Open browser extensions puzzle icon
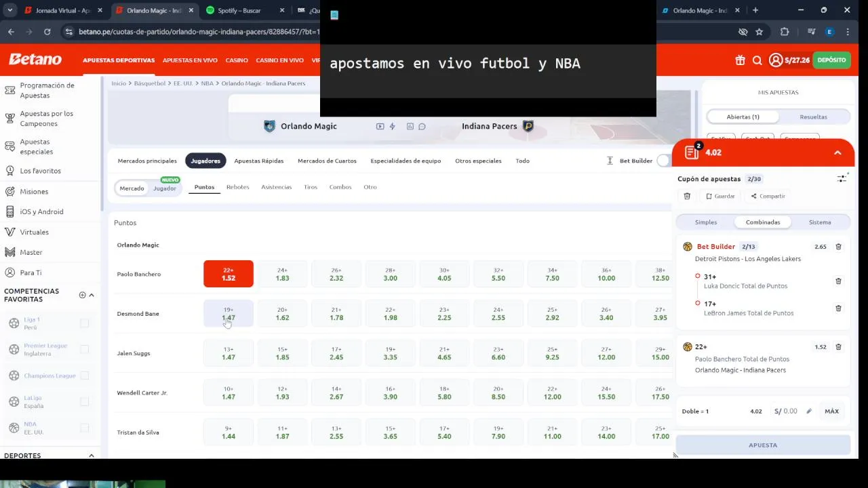Viewport: 868px width, 488px height. (x=785, y=32)
